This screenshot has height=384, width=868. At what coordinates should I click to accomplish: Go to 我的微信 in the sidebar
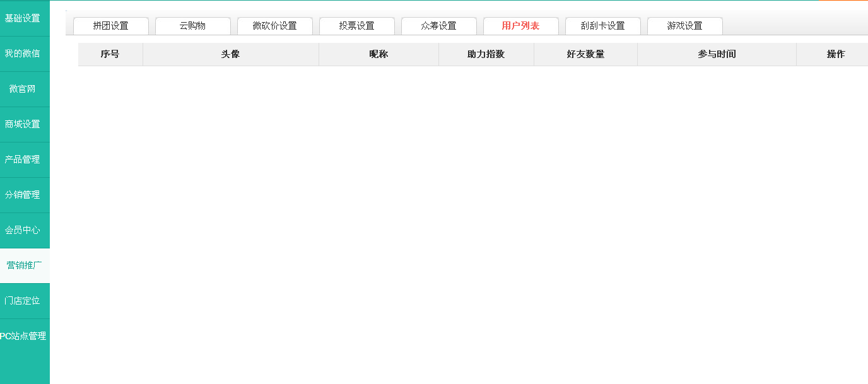(x=23, y=54)
